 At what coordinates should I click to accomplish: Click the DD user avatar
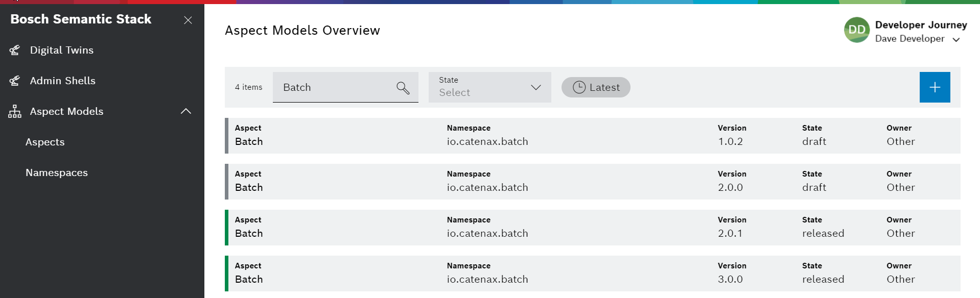click(856, 30)
